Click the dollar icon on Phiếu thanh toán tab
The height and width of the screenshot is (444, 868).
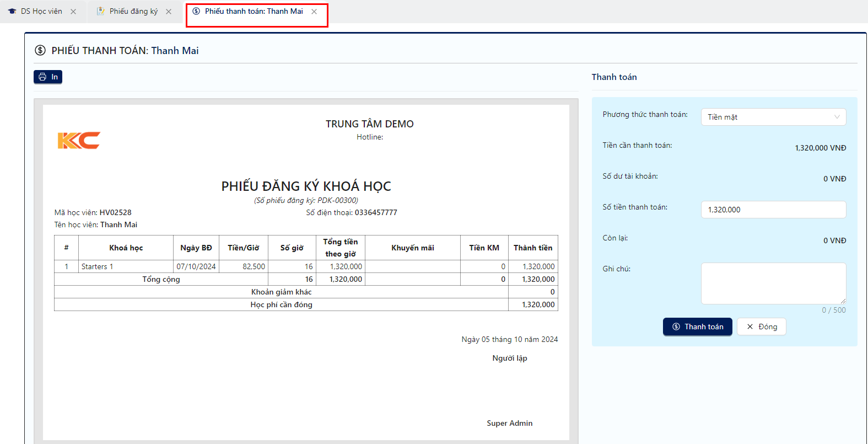pyautogui.click(x=196, y=11)
